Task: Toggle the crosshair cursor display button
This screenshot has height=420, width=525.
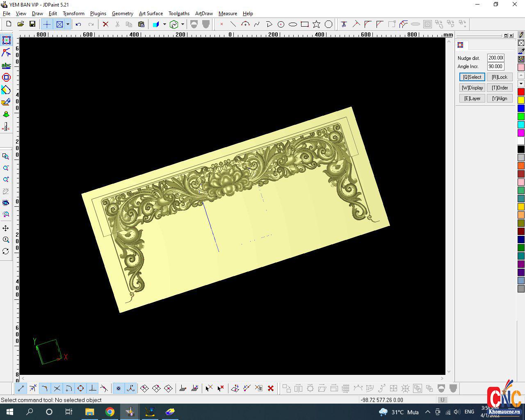Action: (47, 24)
